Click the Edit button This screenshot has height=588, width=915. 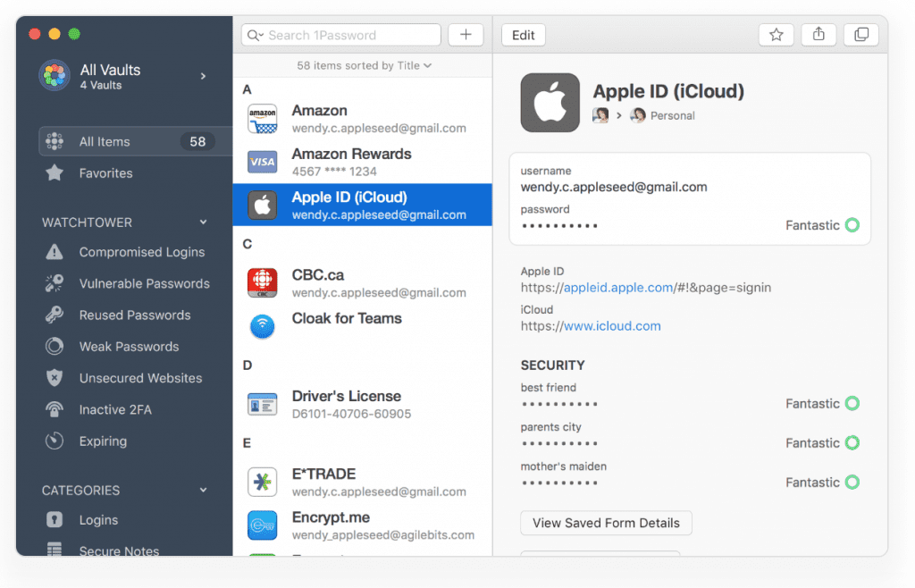(524, 35)
